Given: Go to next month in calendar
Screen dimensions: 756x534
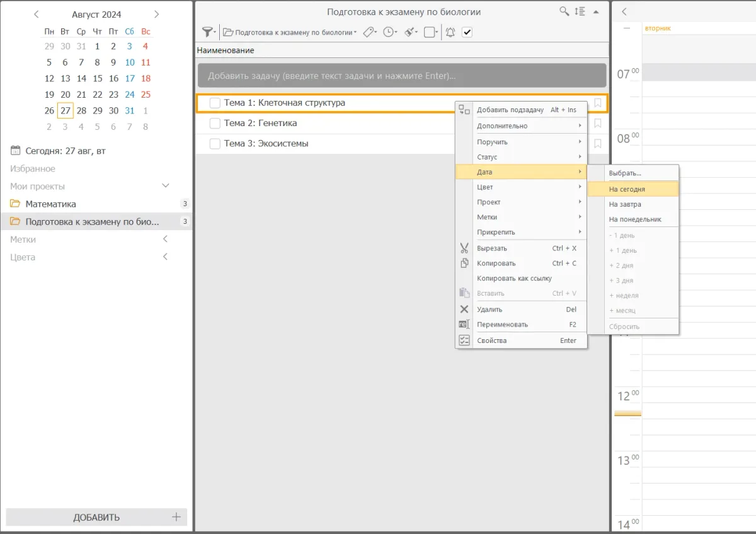Looking at the screenshot, I should (157, 14).
